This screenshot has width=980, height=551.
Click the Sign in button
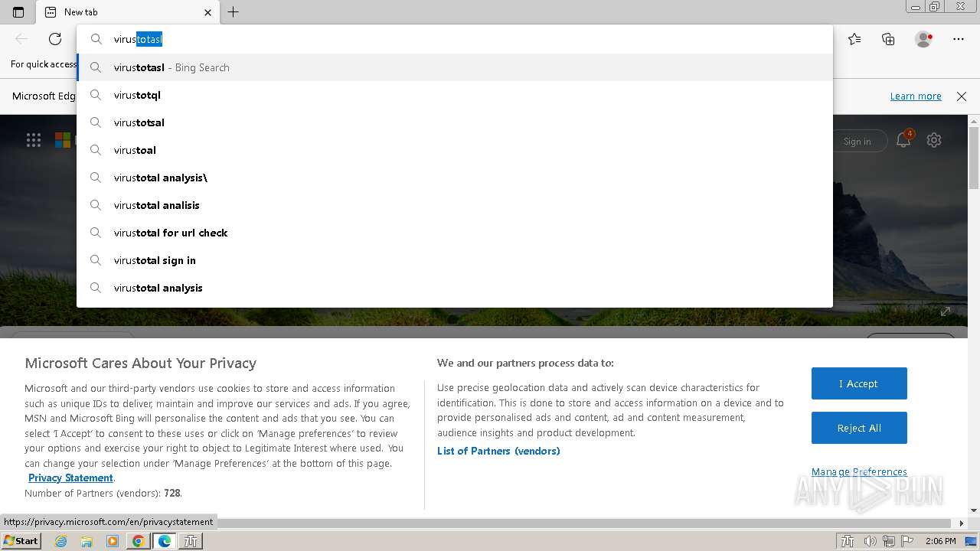[857, 141]
